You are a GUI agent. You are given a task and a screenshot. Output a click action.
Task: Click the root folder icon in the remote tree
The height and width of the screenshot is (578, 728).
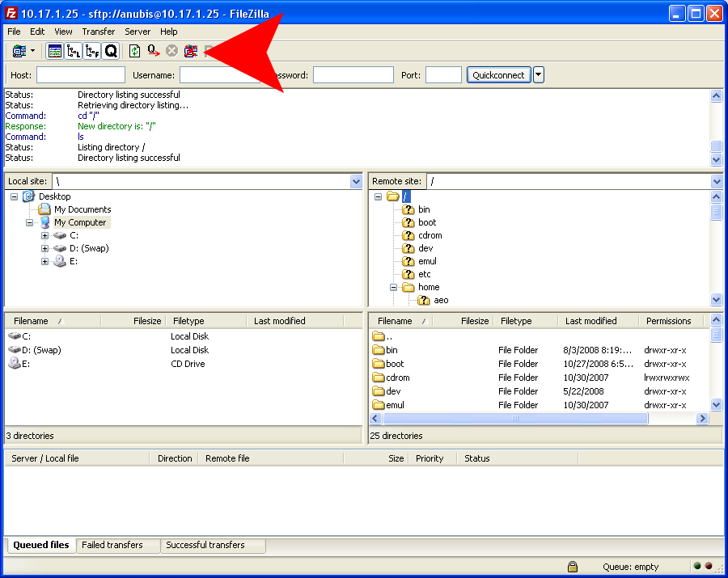point(393,196)
